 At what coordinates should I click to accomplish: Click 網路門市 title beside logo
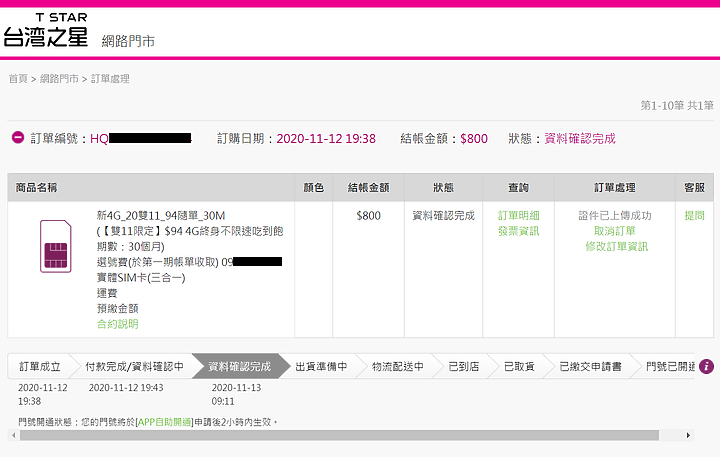128,41
